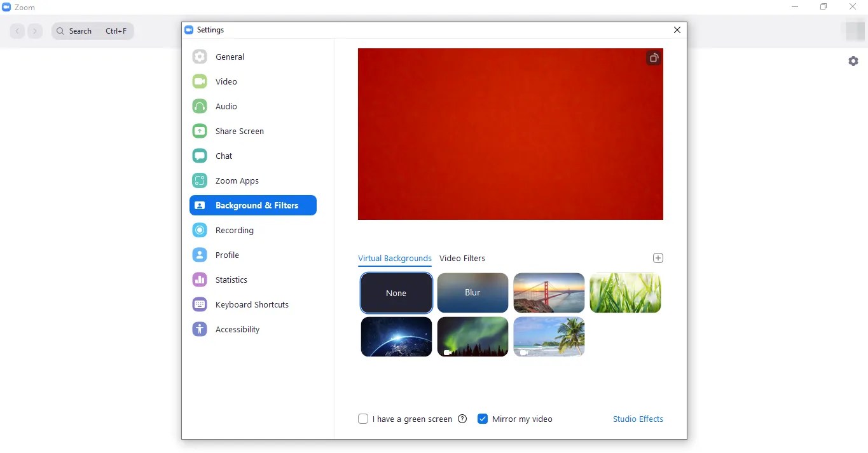
Task: Open the Accessibility settings section
Action: tap(237, 329)
